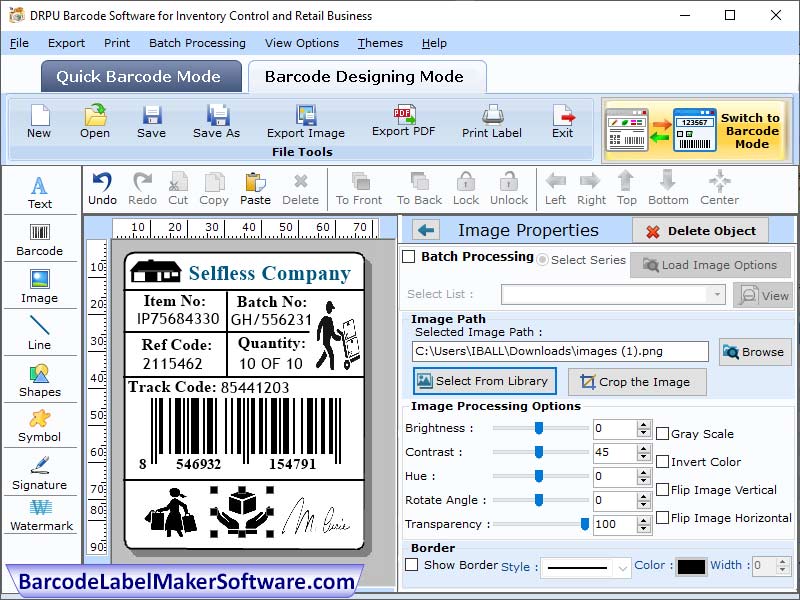
Task: Select the Shapes tool in sidebar
Action: (x=40, y=381)
